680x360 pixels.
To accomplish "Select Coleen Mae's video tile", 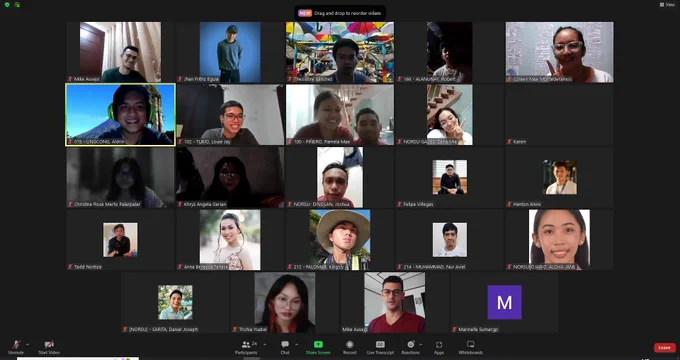I will 559,52.
